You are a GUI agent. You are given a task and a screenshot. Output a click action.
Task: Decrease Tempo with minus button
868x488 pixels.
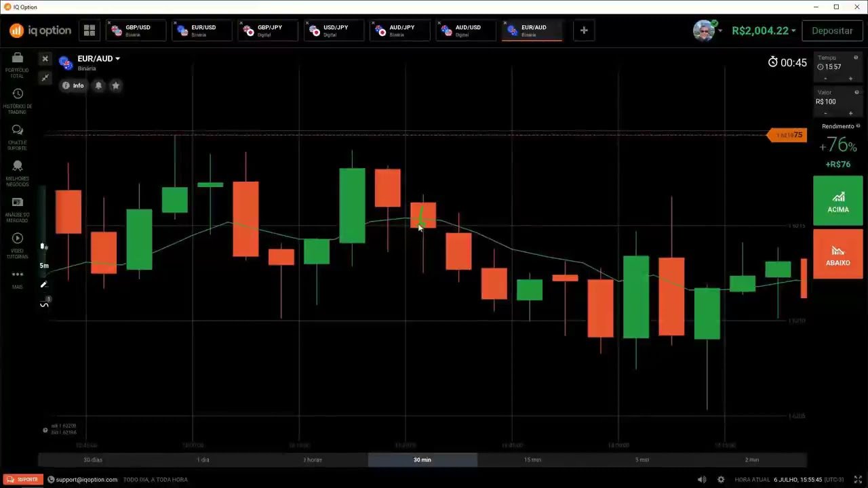pyautogui.click(x=825, y=79)
